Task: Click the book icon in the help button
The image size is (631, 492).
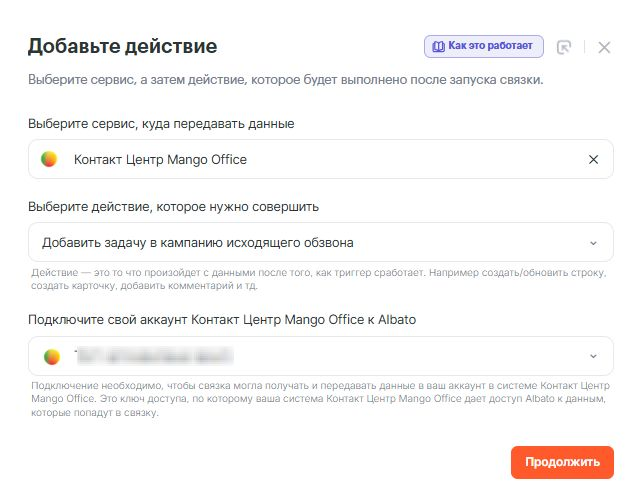Action: (x=437, y=47)
